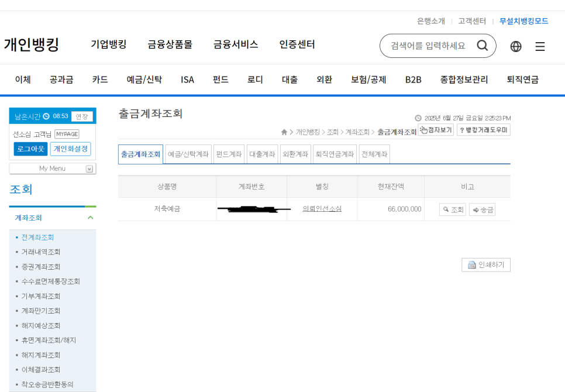Open the 이체 menu in navigation bar

(x=23, y=80)
